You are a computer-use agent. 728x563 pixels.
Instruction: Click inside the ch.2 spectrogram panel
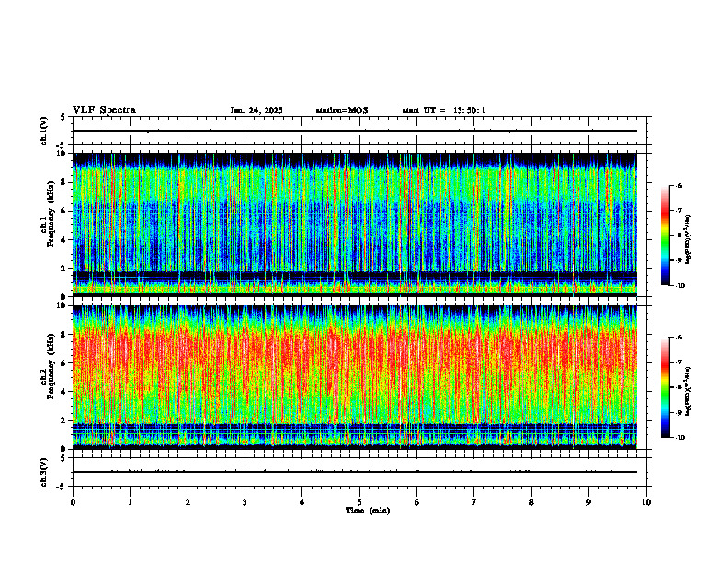355,377
